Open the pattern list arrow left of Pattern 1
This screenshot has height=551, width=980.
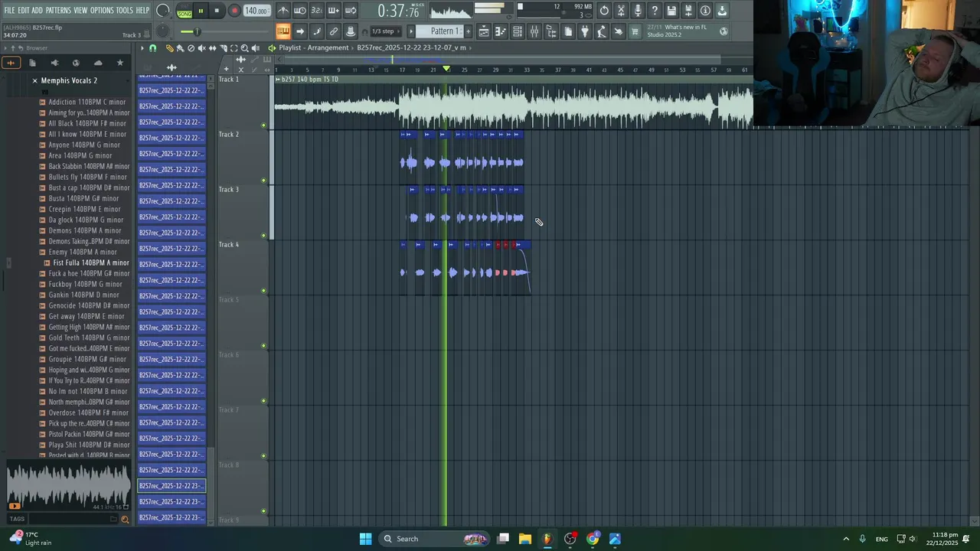click(x=411, y=31)
